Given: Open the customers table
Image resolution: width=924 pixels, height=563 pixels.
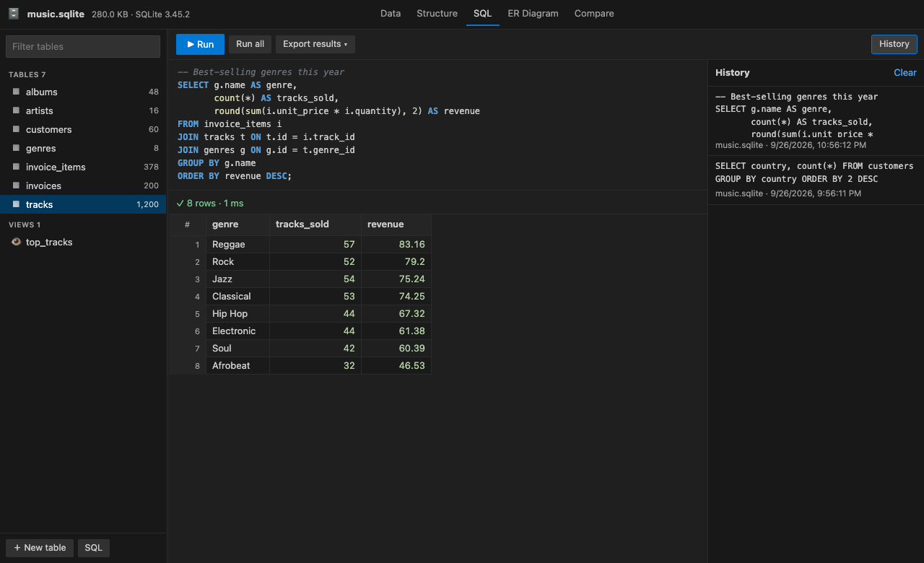Looking at the screenshot, I should pyautogui.click(x=83, y=129).
